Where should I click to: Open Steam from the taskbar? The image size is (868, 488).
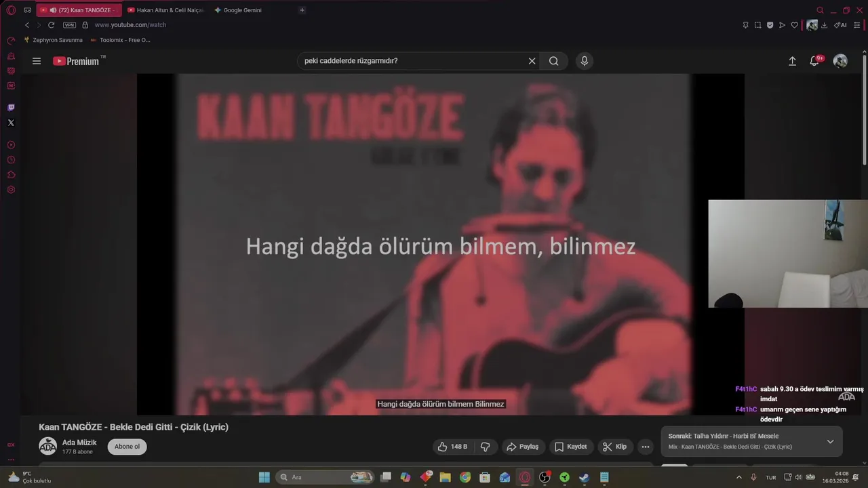point(584,477)
